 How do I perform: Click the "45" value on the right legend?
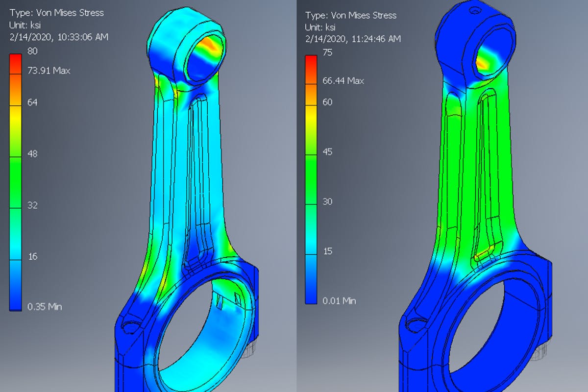[327, 152]
